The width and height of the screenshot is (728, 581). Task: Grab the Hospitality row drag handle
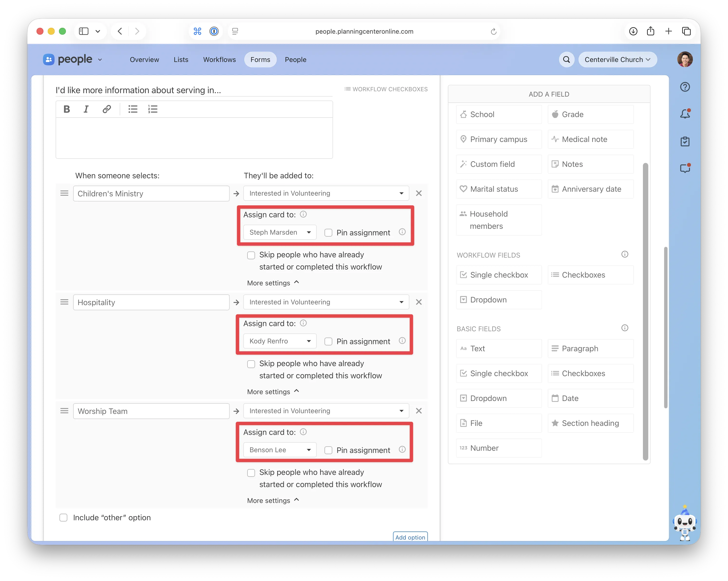point(64,302)
